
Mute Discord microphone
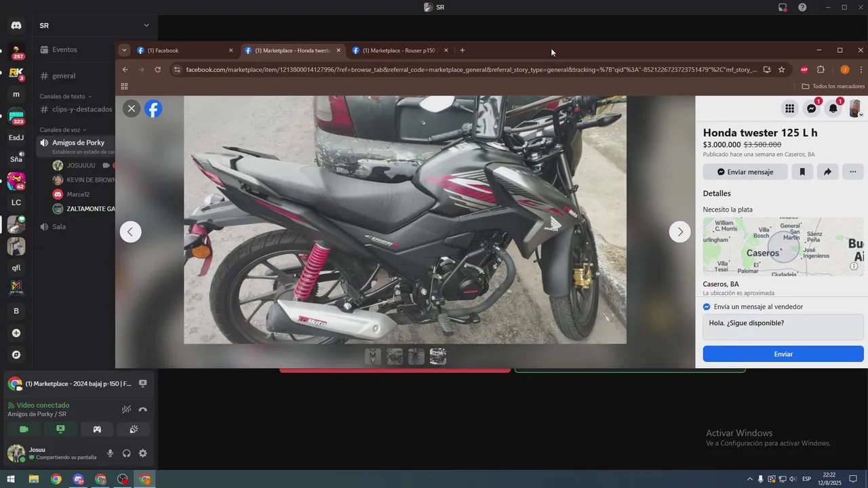point(111,453)
